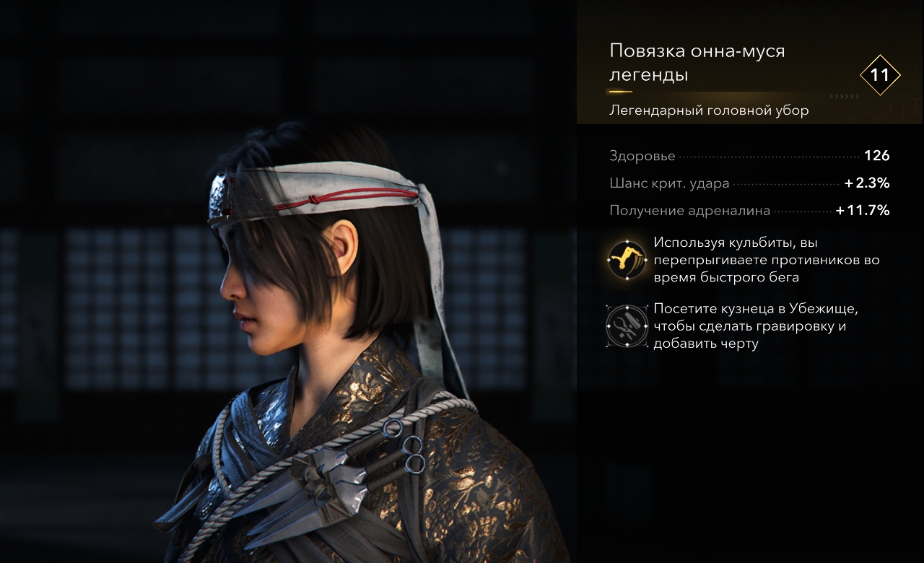Select the Шанс крит. удара stat label
Image resolution: width=924 pixels, height=563 pixels.
(669, 183)
